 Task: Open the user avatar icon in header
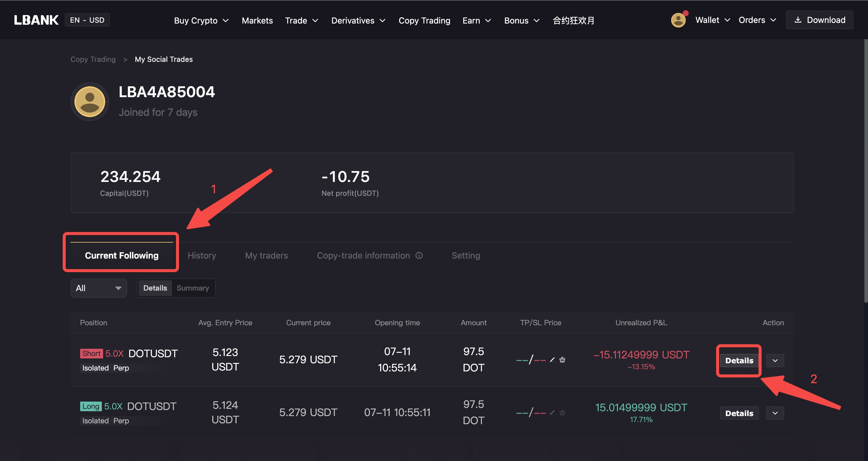(x=678, y=20)
